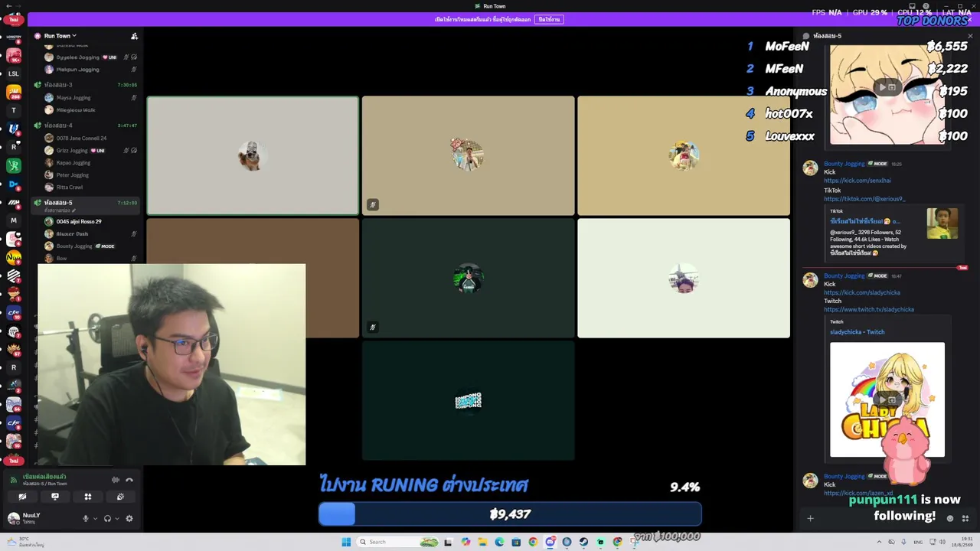Click the top-left voice participant tile
Viewport: 980px width, 551px height.
253,155
